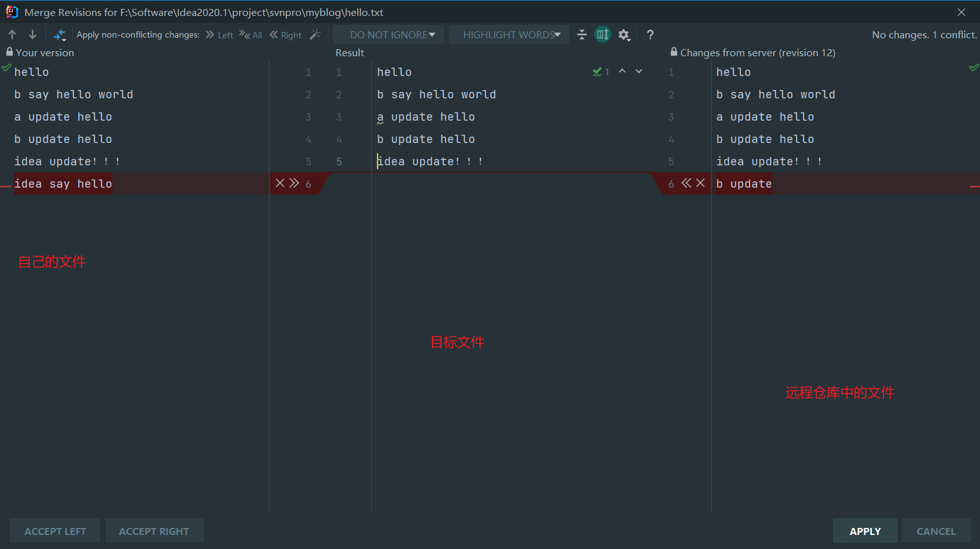The image size is (980, 549).
Task: Click 'a update hello' line in Result pane
Action: 426,117
